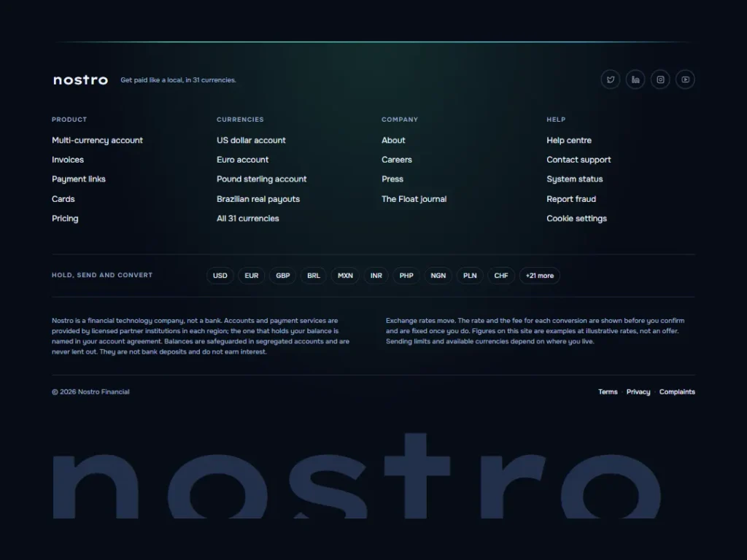This screenshot has height=560, width=747.
Task: Open the Pricing link
Action: pyautogui.click(x=65, y=219)
